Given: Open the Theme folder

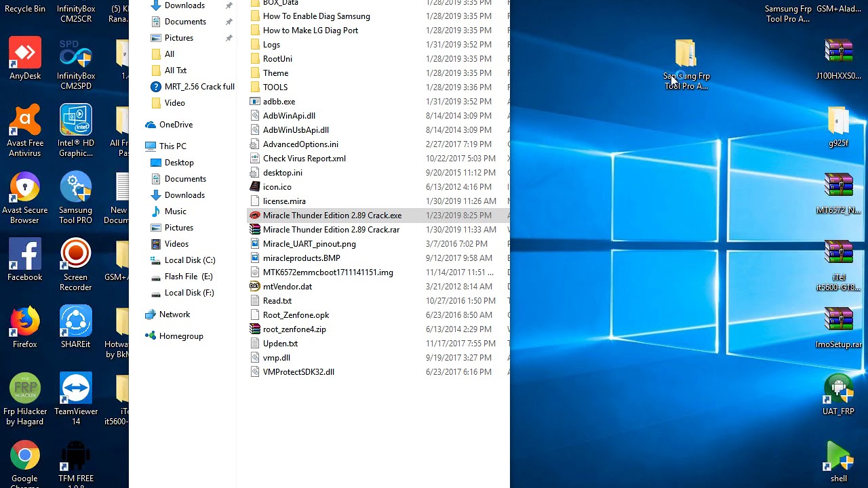Looking at the screenshot, I should tap(275, 73).
